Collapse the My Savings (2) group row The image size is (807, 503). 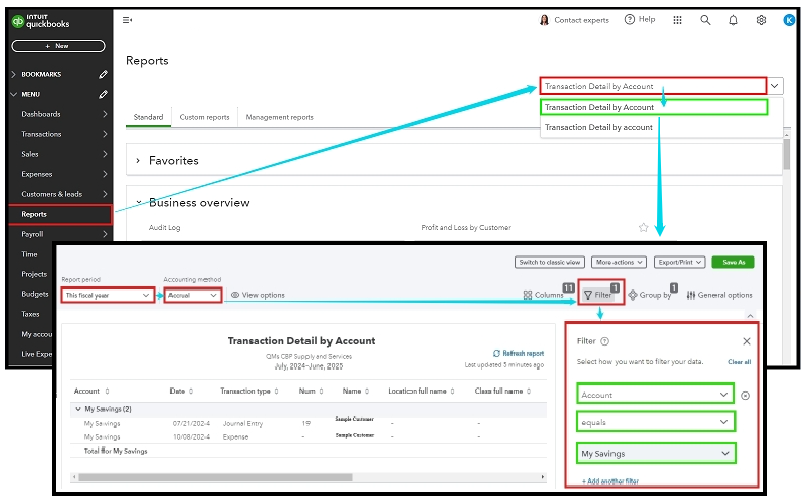[x=78, y=409]
